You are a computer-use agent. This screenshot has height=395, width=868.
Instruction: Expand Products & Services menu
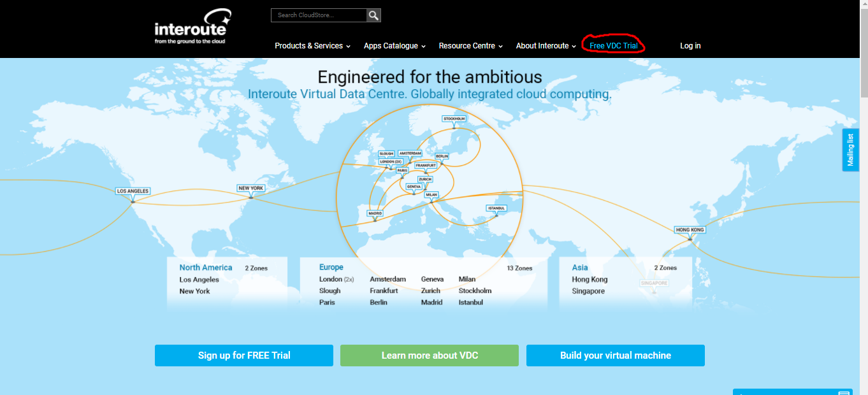313,46
